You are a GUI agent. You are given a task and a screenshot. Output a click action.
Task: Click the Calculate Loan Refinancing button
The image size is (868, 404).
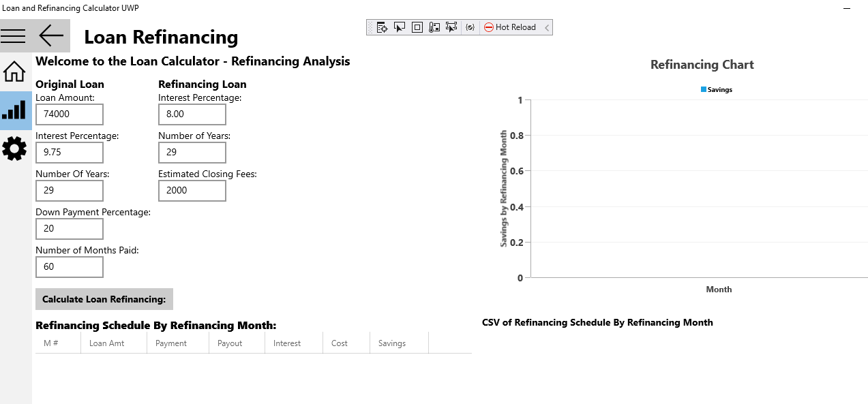tap(104, 299)
